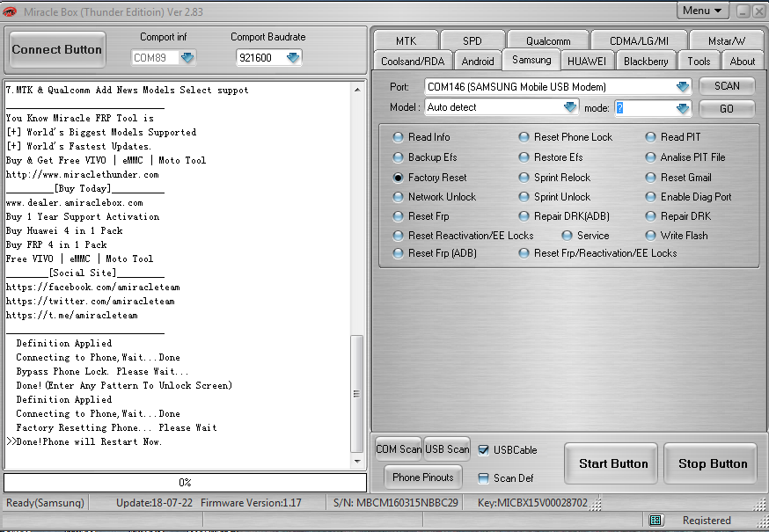Open the mode dropdown arrow

[x=683, y=108]
